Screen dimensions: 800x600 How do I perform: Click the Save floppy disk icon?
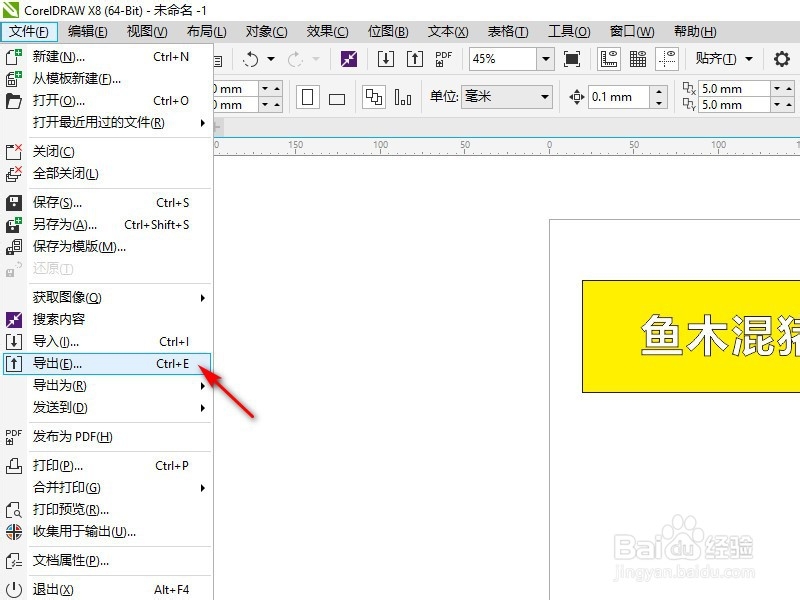(x=14, y=203)
